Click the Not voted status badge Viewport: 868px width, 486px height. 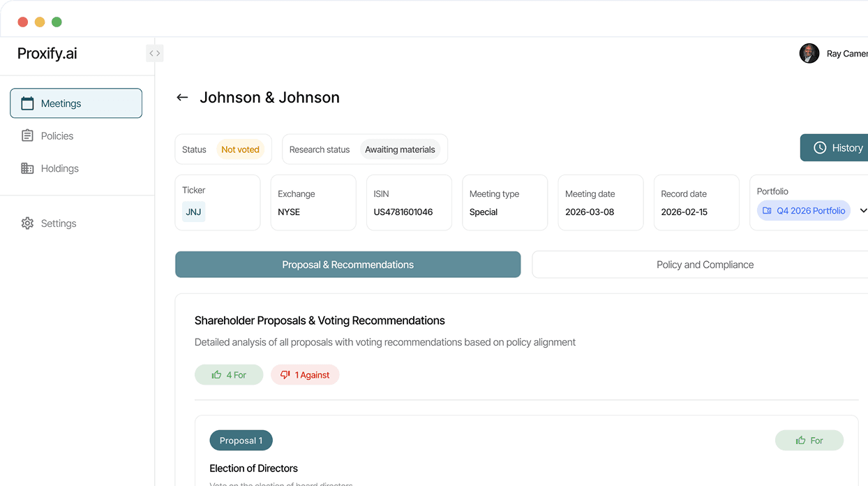click(x=240, y=149)
